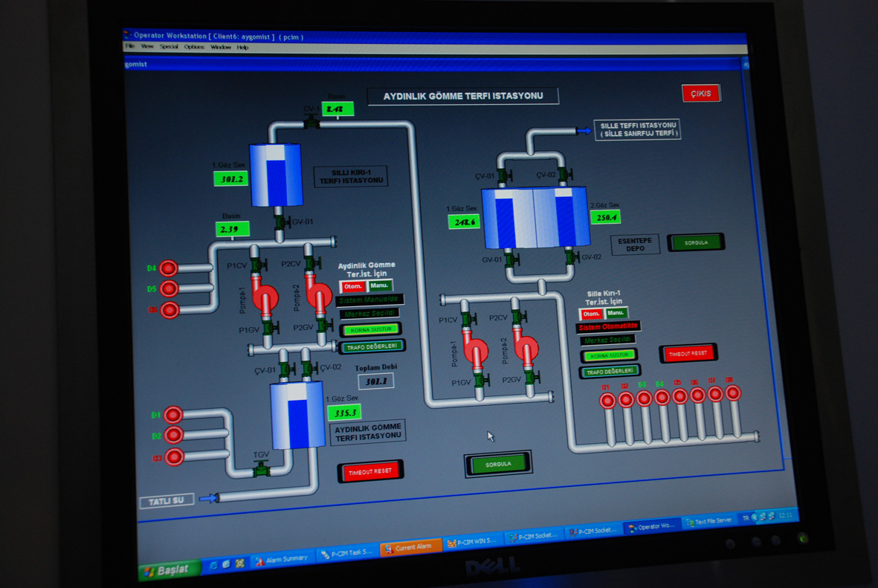Click the Esentepe Depo double tank graphic
Viewport: 878px width, 588px height.
pyautogui.click(x=536, y=217)
